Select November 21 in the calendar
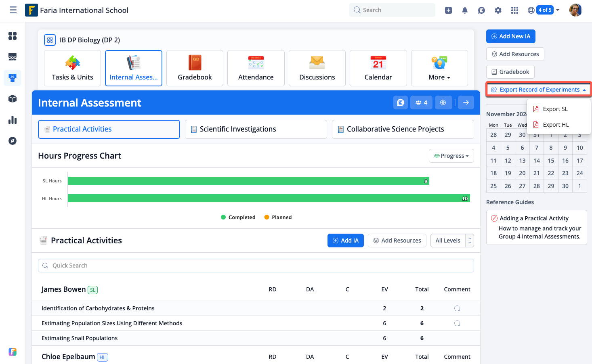Viewport: 592px width, 364px height. click(x=537, y=173)
